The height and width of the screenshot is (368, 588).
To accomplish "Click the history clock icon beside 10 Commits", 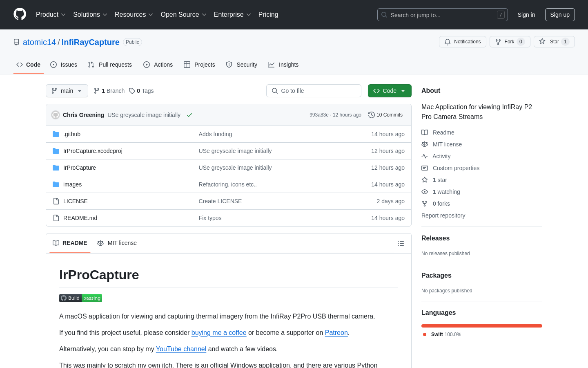I will point(371,115).
